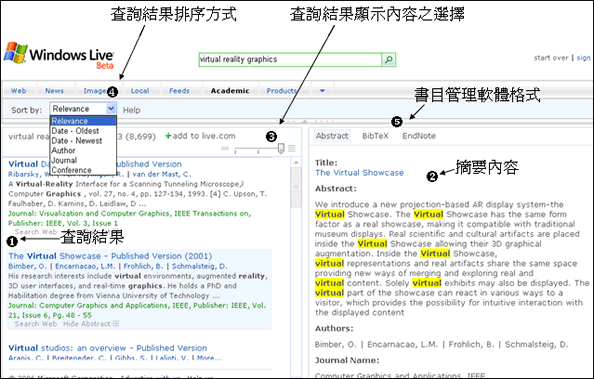Click the result detail slider handle

pyautogui.click(x=281, y=148)
